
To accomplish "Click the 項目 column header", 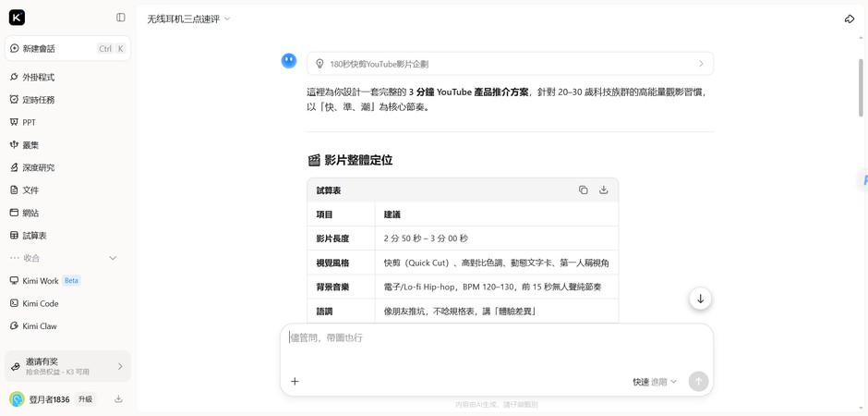I will tap(341, 214).
